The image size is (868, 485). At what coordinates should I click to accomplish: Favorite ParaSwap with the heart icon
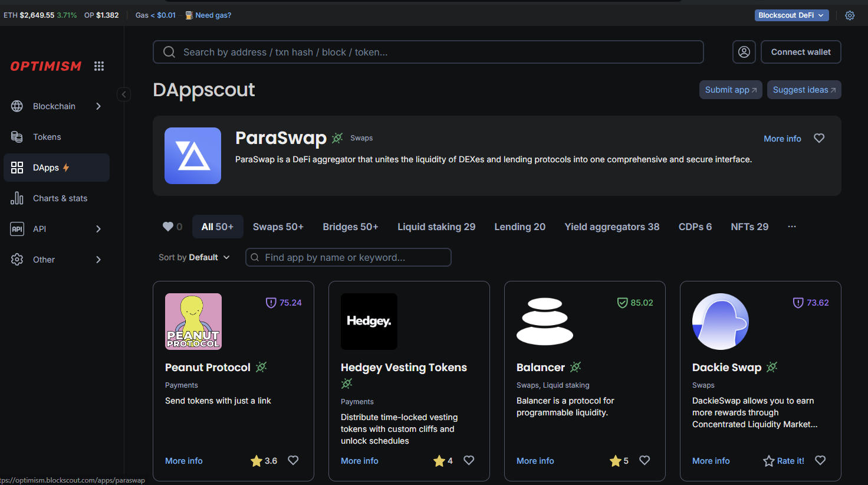[x=819, y=138]
